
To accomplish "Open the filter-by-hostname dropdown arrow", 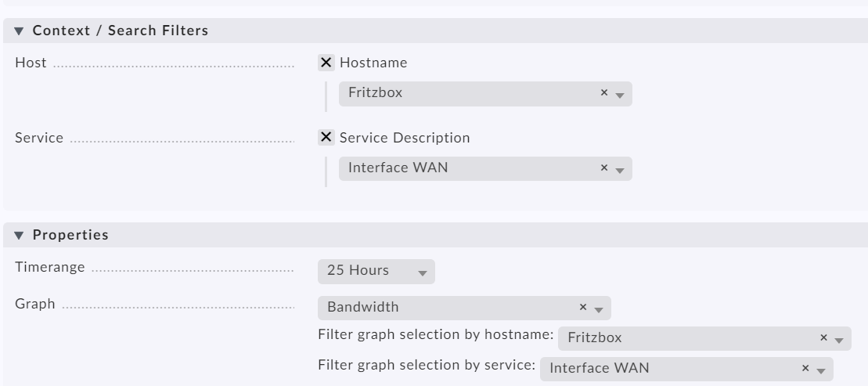I will 839,341.
